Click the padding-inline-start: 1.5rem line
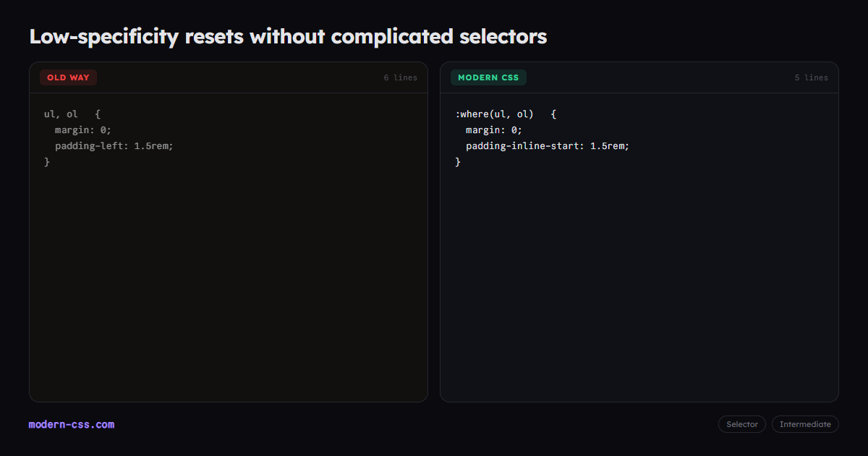868x456 pixels. (x=548, y=145)
